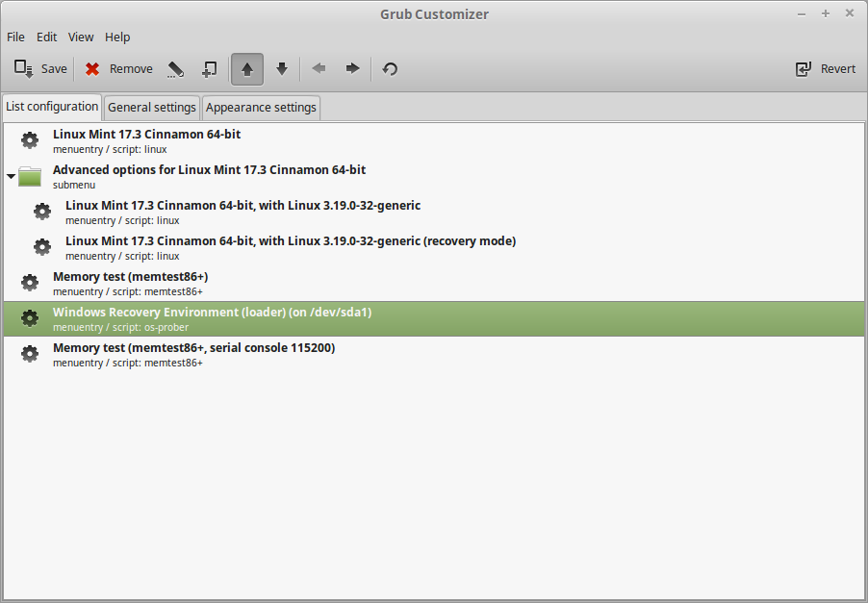Move selected entry up with up arrow
The image size is (868, 603).
click(247, 69)
